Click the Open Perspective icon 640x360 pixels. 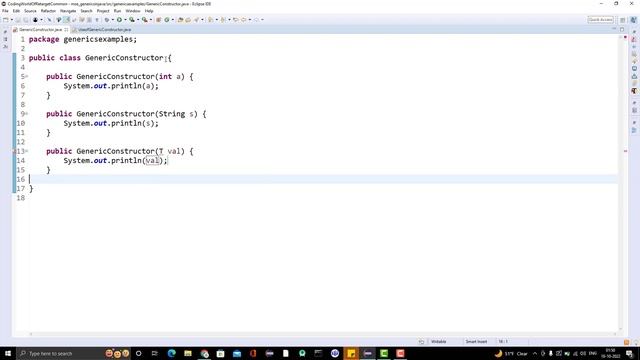pos(622,20)
